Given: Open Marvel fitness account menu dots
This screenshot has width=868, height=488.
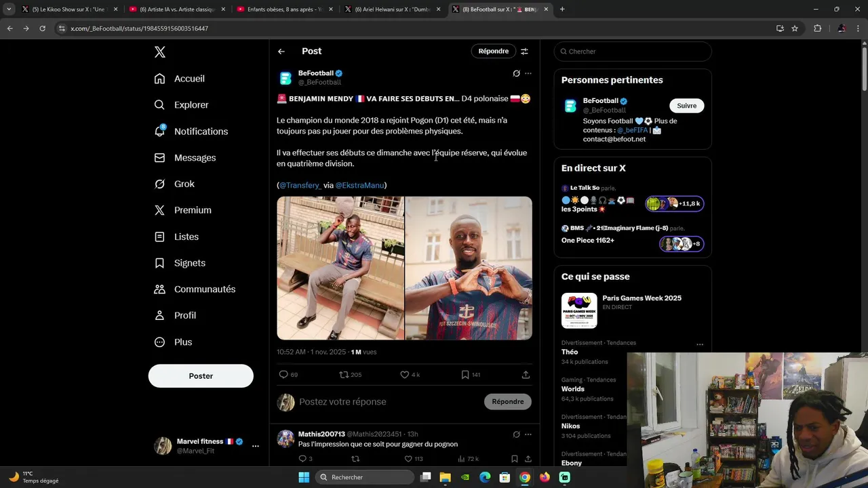Looking at the screenshot, I should [256, 446].
